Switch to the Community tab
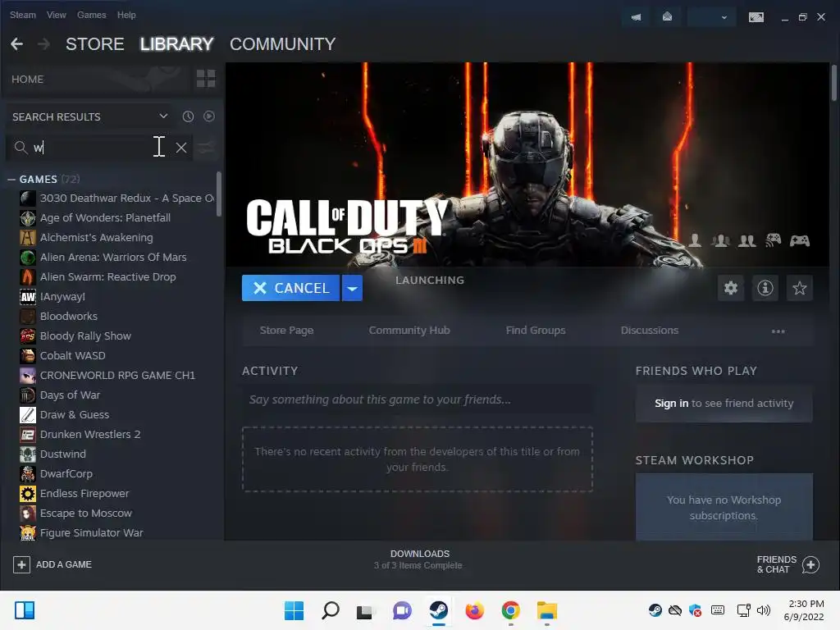Viewport: 840px width, 630px height. point(282,44)
